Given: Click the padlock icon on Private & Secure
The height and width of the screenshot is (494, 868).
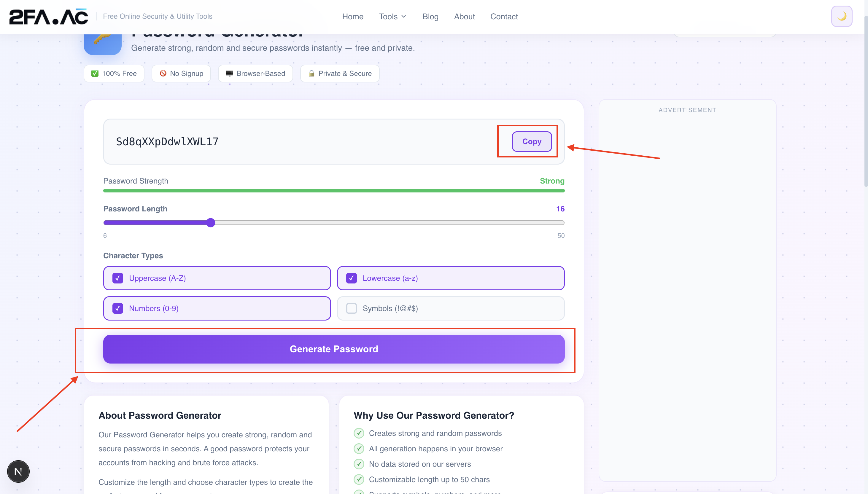Looking at the screenshot, I should coord(311,73).
